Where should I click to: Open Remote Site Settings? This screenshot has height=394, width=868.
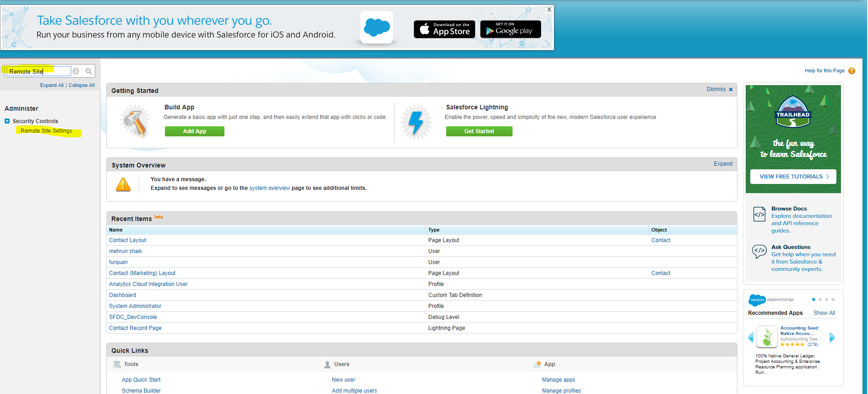click(x=46, y=131)
